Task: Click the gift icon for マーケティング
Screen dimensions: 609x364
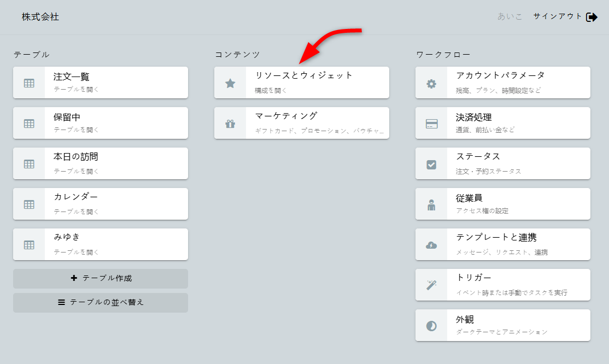Action: click(230, 124)
